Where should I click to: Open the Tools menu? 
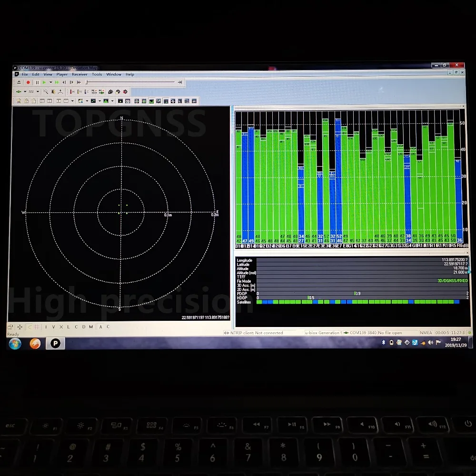97,74
